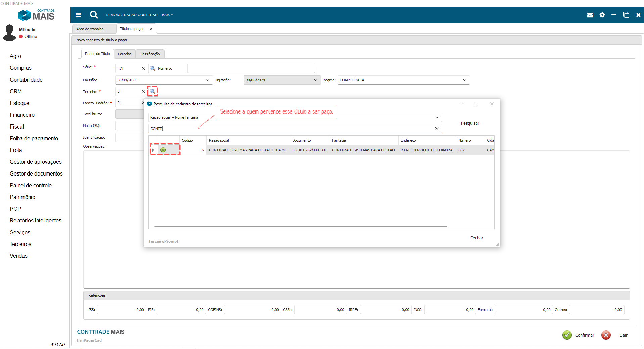
Task: Select the green check on CONTTRADE row
Action: point(163,150)
